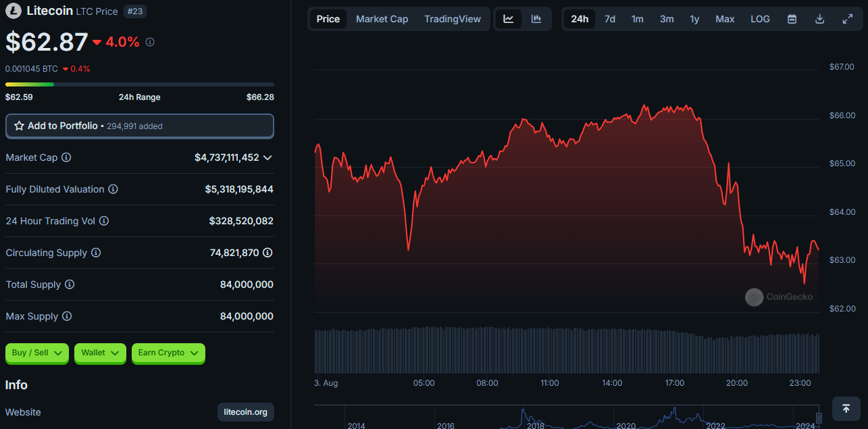Download chart data icon
The height and width of the screenshot is (429, 868).
(819, 19)
